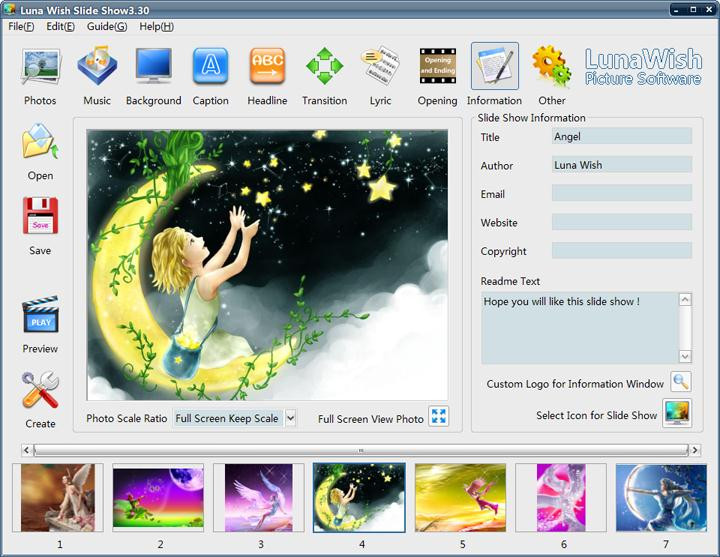Open the Caption tool
The width and height of the screenshot is (720, 557).
tap(210, 67)
